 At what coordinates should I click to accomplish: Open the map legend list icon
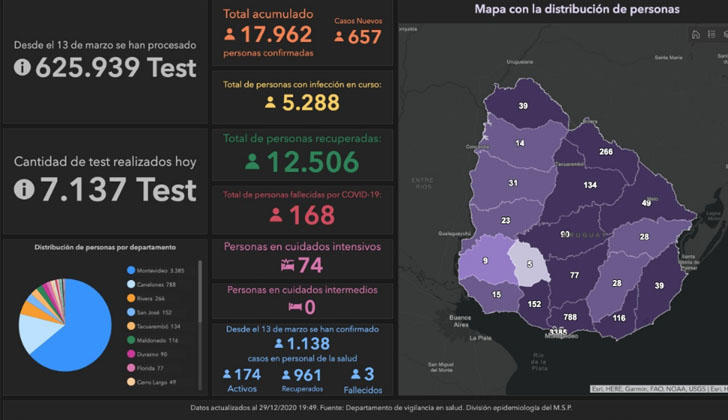point(711,34)
